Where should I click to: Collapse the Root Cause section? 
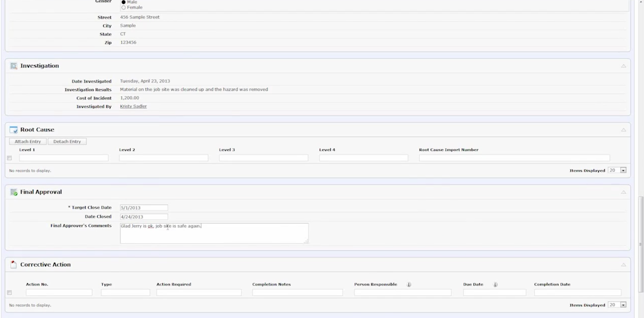coord(623,130)
